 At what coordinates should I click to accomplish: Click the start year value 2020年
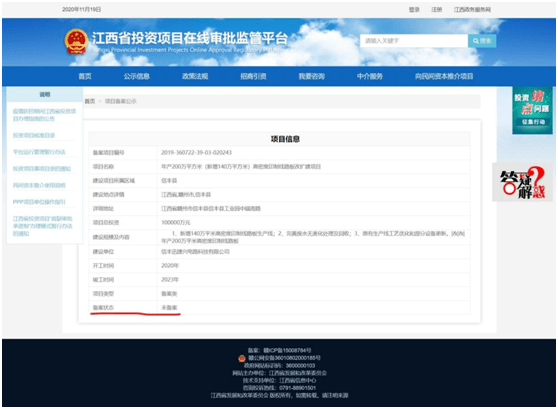[170, 266]
